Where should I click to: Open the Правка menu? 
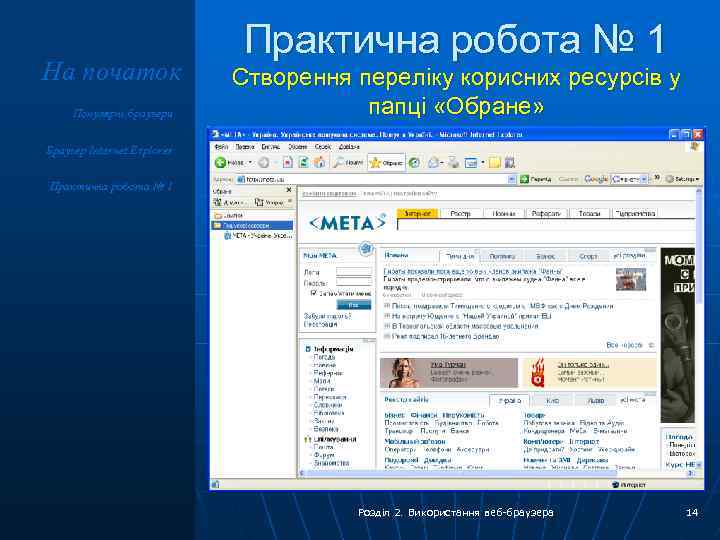(245, 147)
